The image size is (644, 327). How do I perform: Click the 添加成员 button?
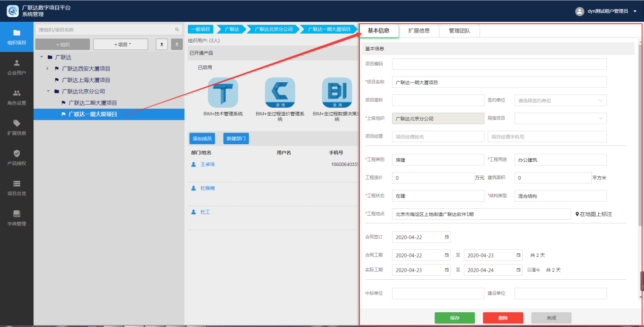click(201, 139)
